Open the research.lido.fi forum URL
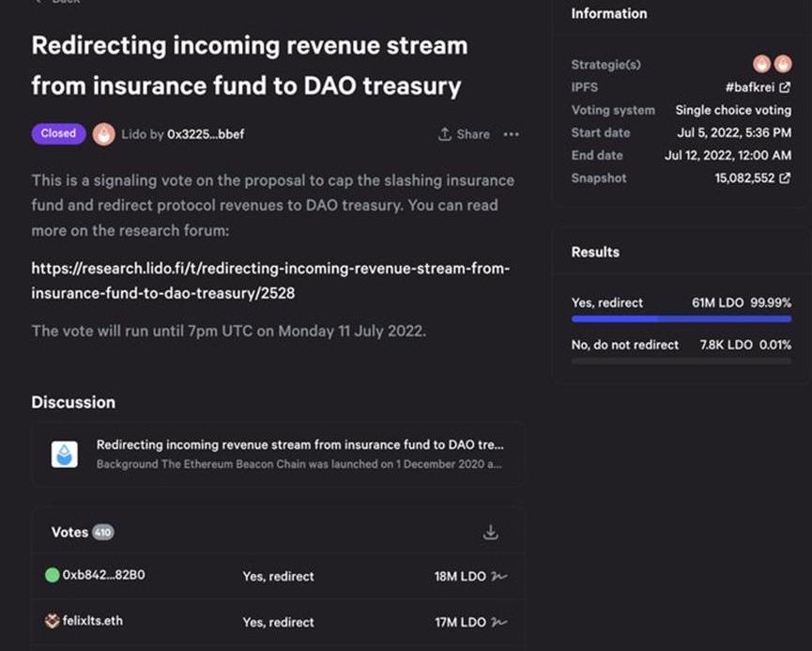 pyautogui.click(x=270, y=281)
